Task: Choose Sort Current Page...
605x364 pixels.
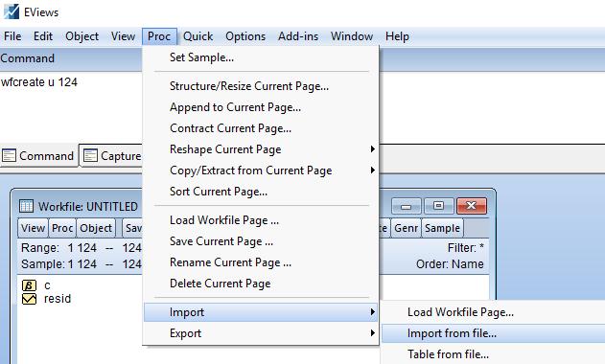Action: (261, 192)
